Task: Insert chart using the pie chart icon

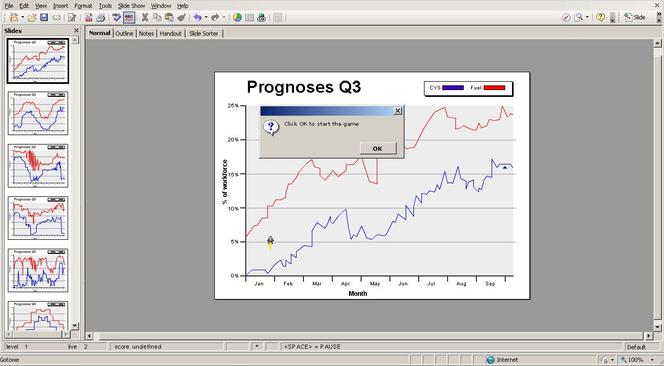Action: (237, 17)
